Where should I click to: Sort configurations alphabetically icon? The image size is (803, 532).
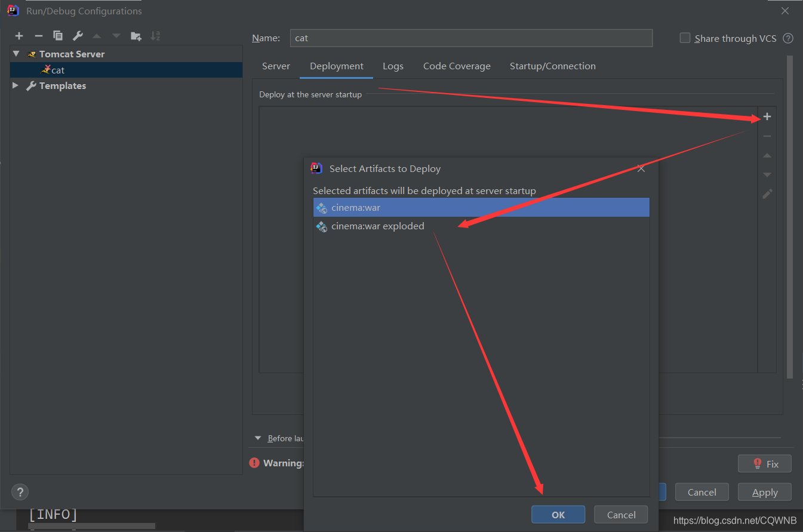click(155, 36)
